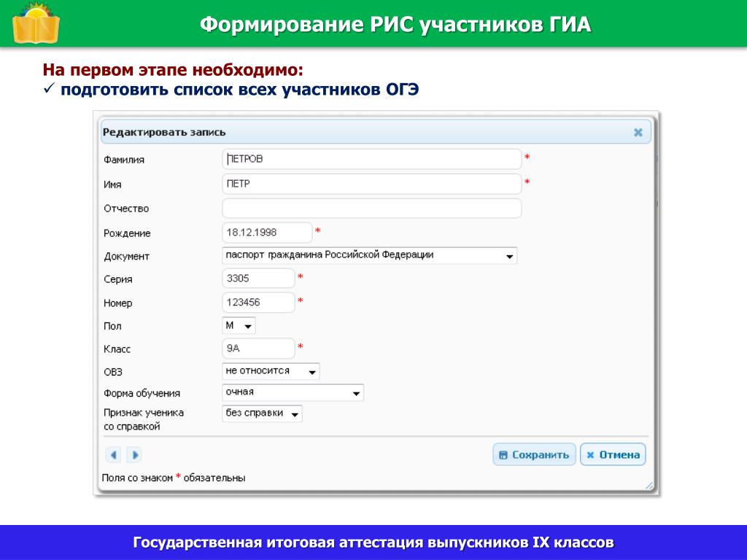Click the 'Номер' label
The height and width of the screenshot is (560, 747).
(x=117, y=303)
